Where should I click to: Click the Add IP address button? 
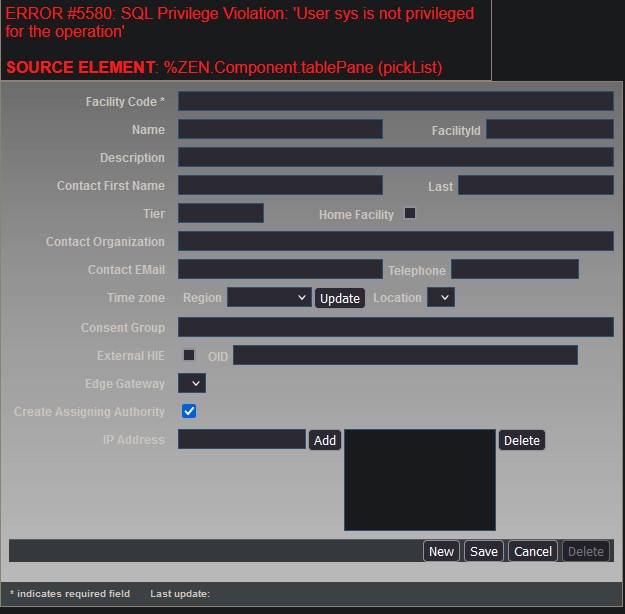(x=325, y=440)
